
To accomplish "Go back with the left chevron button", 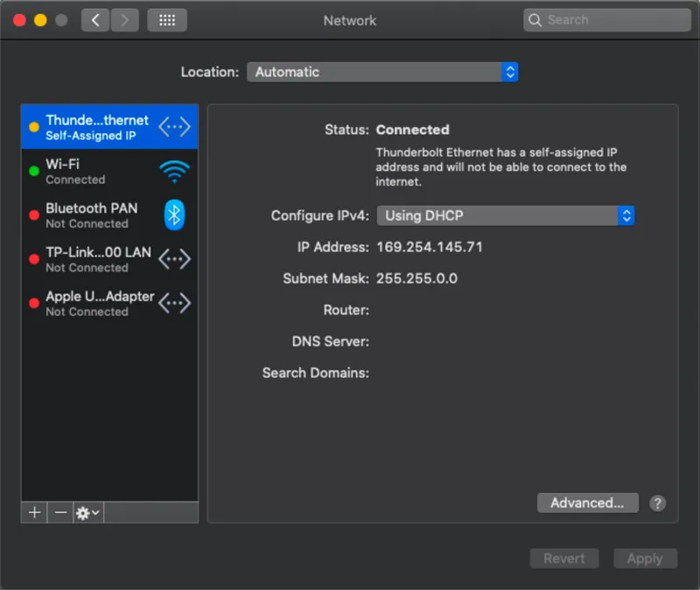I will [x=95, y=20].
